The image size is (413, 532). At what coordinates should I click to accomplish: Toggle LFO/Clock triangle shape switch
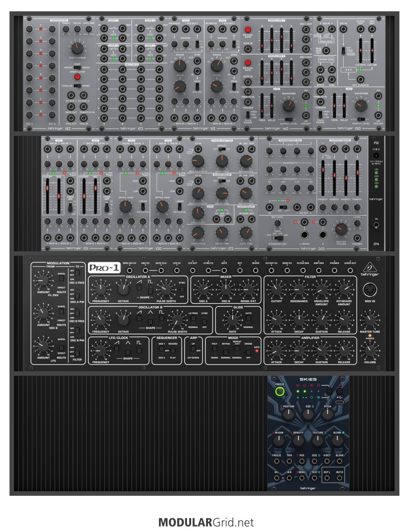[x=128, y=350]
